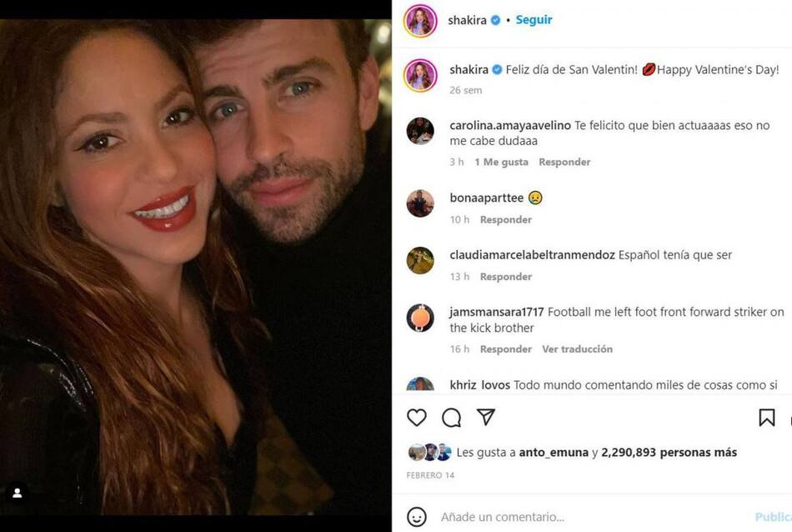Click jamsmansara1717's avatar picture
Screen dimensions: 792x532
[420, 318]
